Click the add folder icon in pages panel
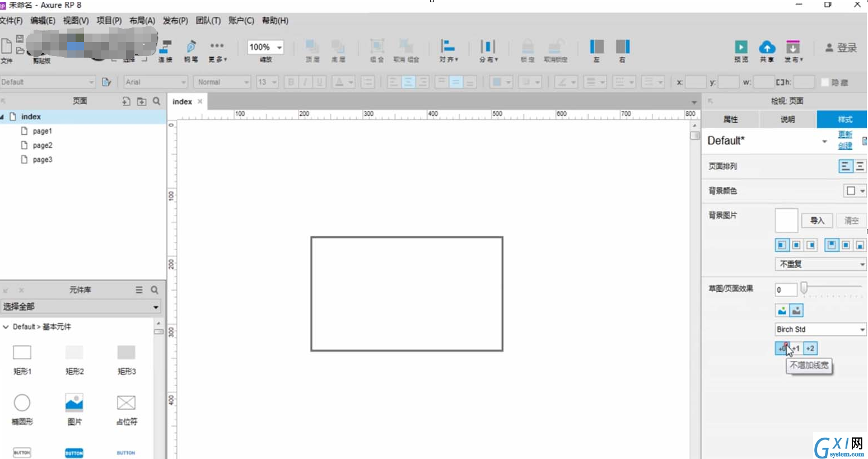868x459 pixels. pyautogui.click(x=142, y=101)
